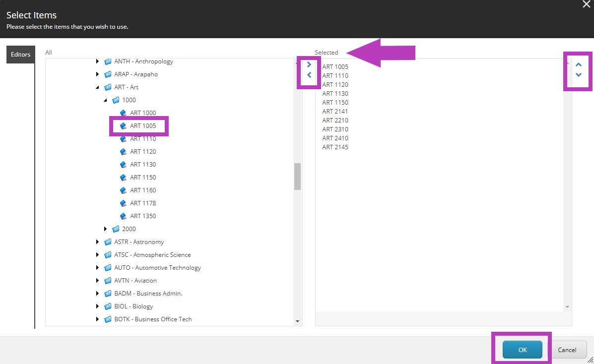Click the BOTK - Business Office Tech folder icon
This screenshot has height=364, width=594.
pyautogui.click(x=108, y=319)
